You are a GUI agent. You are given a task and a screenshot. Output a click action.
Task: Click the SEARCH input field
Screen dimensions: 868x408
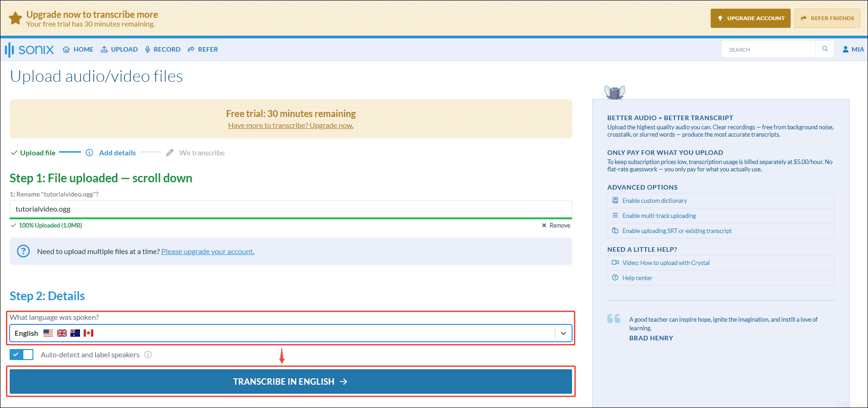click(769, 49)
